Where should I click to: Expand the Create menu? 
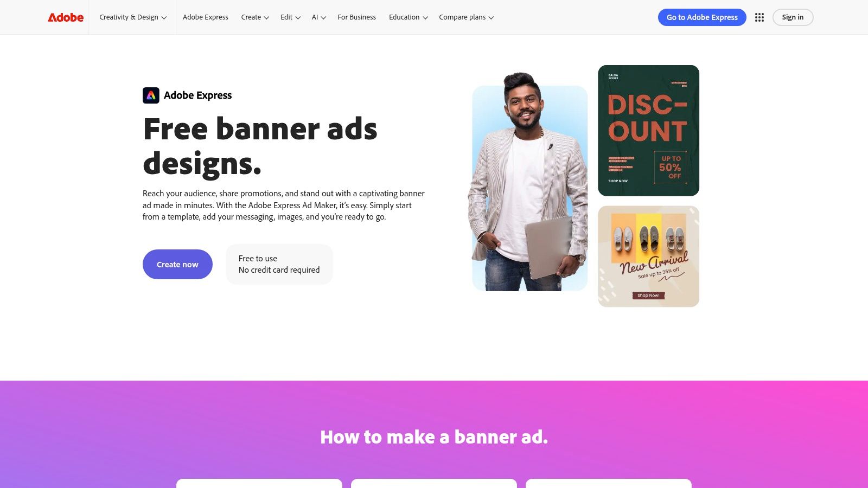point(255,17)
